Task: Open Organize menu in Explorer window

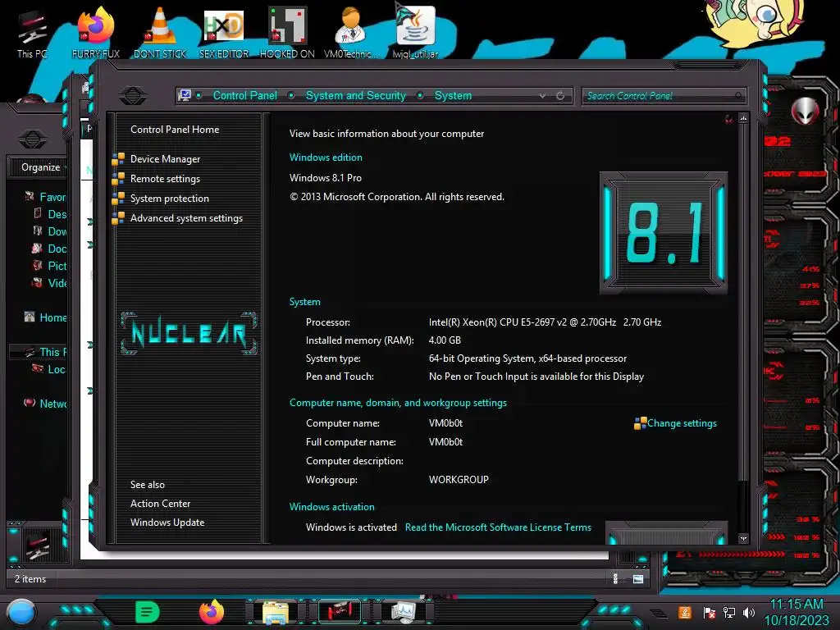Action: (x=41, y=167)
